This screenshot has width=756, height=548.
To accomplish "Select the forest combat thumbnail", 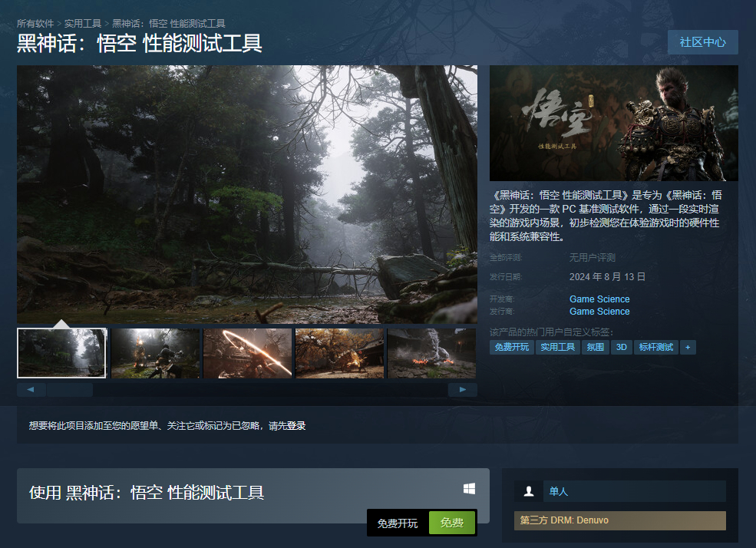I will tap(155, 353).
